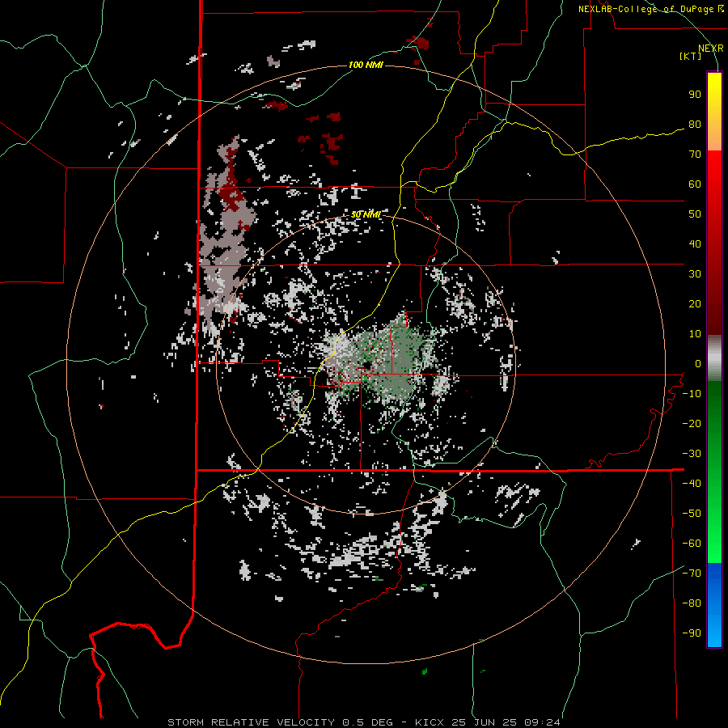Select the positive 50 knot scale label
728x728 pixels.
pyautogui.click(x=695, y=214)
